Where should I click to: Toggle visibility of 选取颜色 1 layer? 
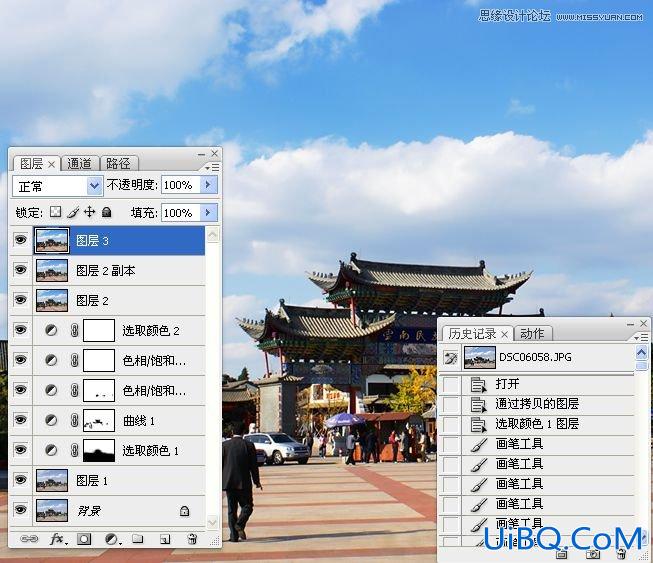click(x=20, y=450)
